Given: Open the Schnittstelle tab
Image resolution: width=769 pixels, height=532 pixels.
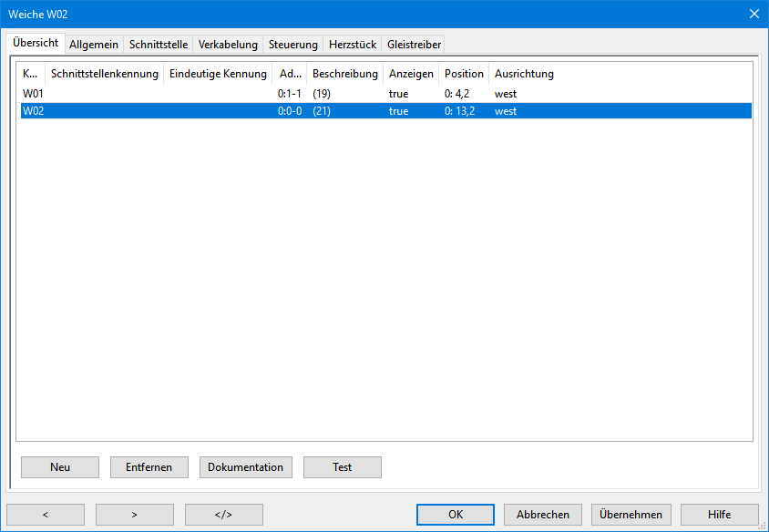Looking at the screenshot, I should point(158,45).
